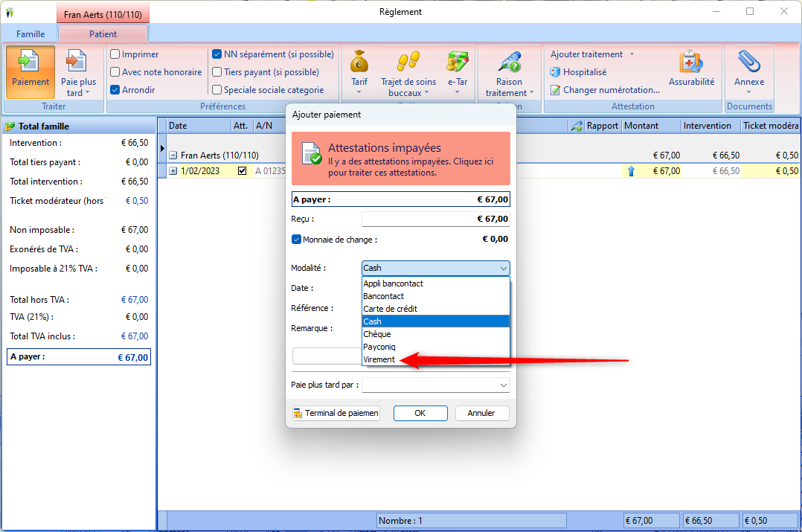Switch to the Famille tab

[x=31, y=34]
